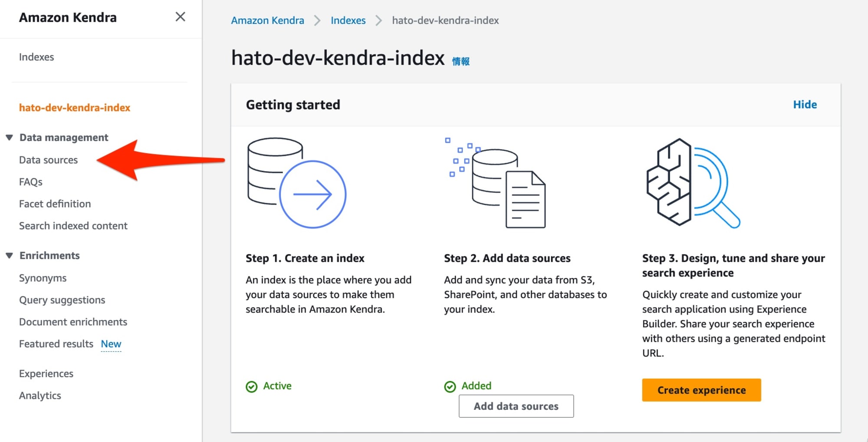Click the hato-dev-kendra-index breadcrumb text
Image resolution: width=868 pixels, height=442 pixels.
pyautogui.click(x=445, y=20)
